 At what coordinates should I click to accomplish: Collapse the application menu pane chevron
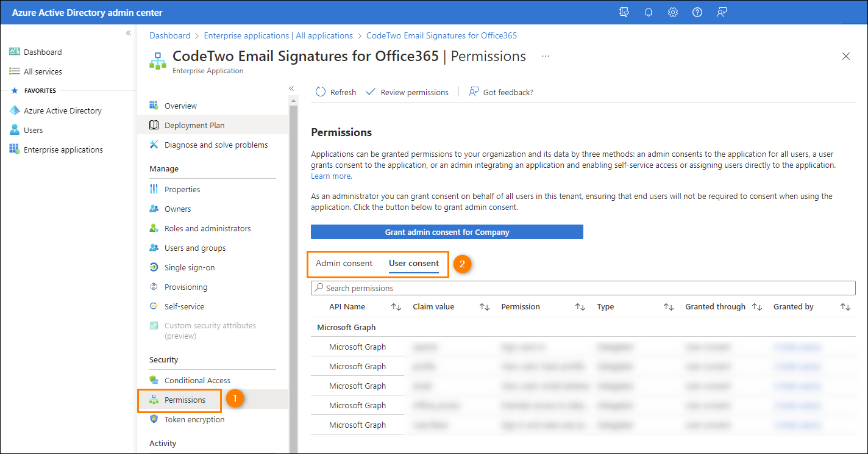pos(291,88)
